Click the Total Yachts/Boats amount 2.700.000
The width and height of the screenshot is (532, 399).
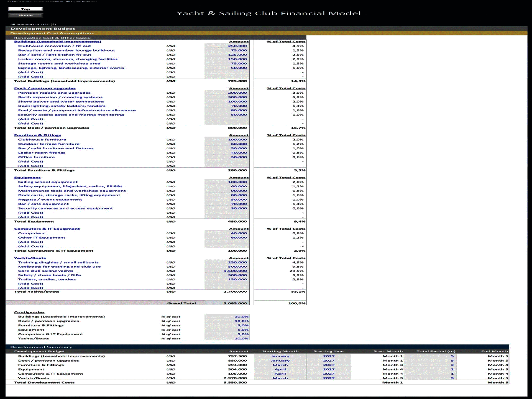[235, 292]
